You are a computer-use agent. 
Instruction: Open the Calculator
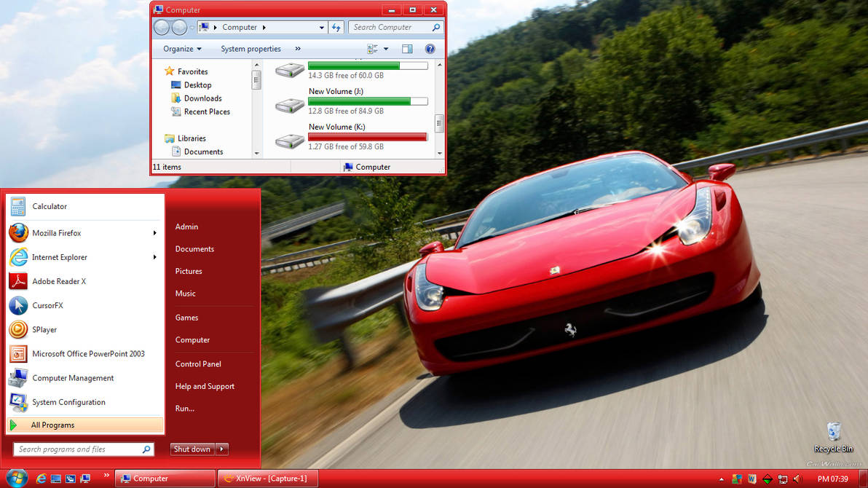49,206
